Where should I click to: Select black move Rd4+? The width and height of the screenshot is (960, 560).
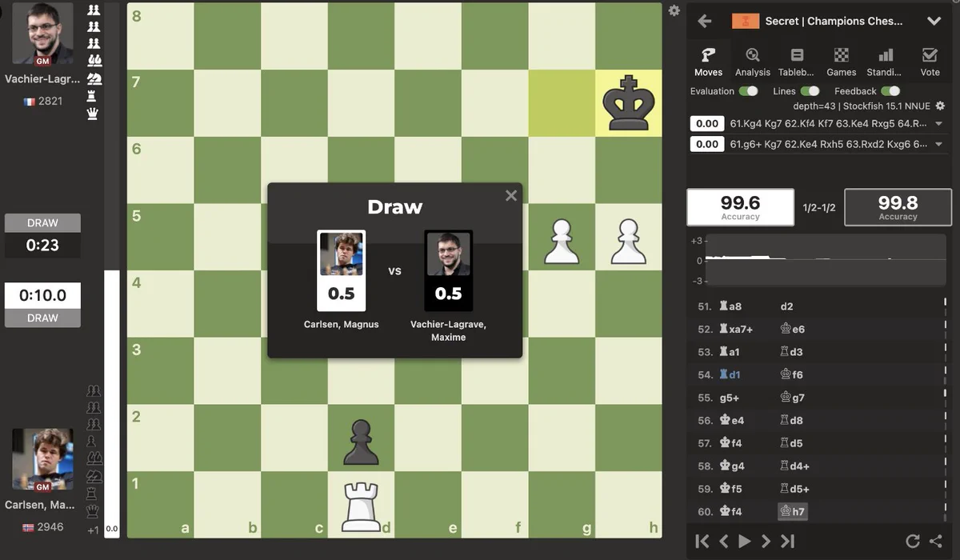pos(794,466)
